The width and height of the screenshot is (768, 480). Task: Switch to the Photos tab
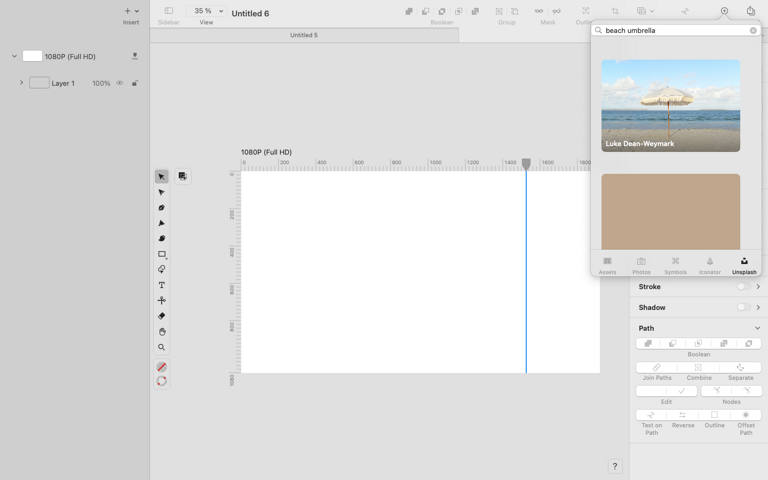click(x=641, y=265)
